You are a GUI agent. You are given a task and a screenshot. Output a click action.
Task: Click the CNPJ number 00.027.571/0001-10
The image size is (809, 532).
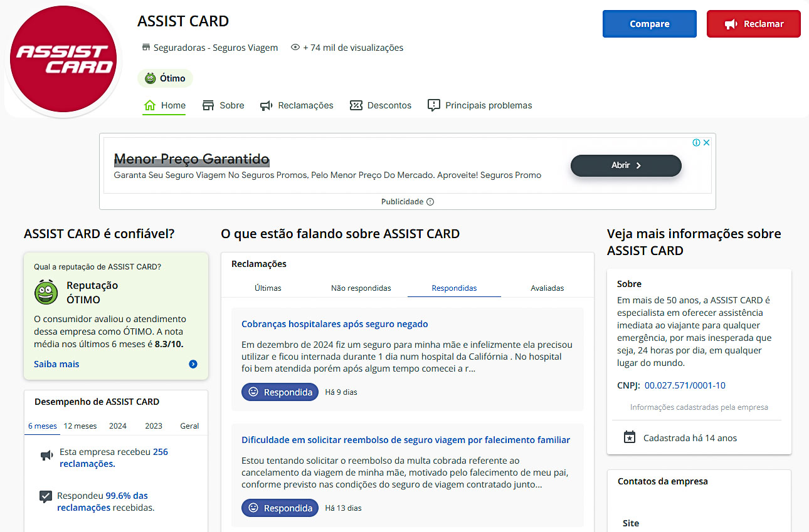pyautogui.click(x=685, y=385)
